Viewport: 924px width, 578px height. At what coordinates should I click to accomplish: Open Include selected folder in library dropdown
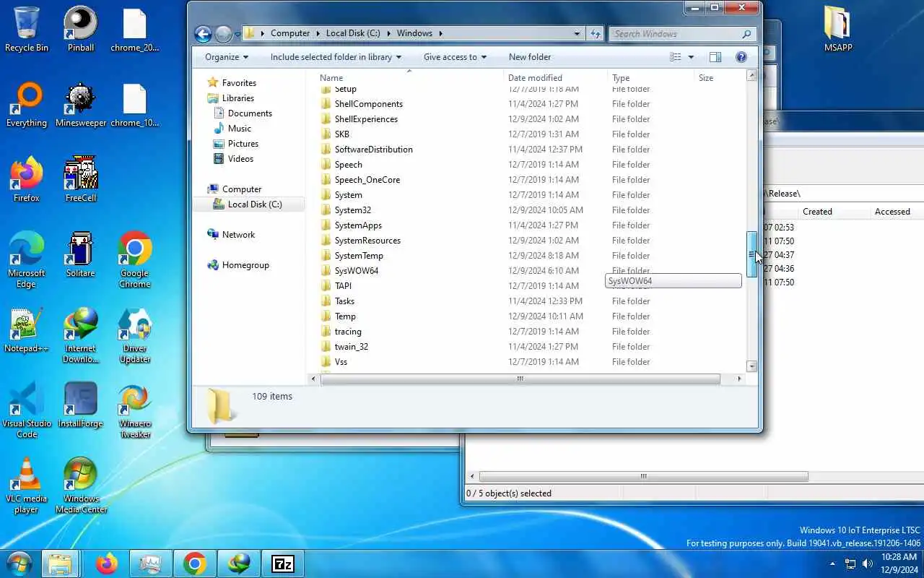(x=336, y=57)
